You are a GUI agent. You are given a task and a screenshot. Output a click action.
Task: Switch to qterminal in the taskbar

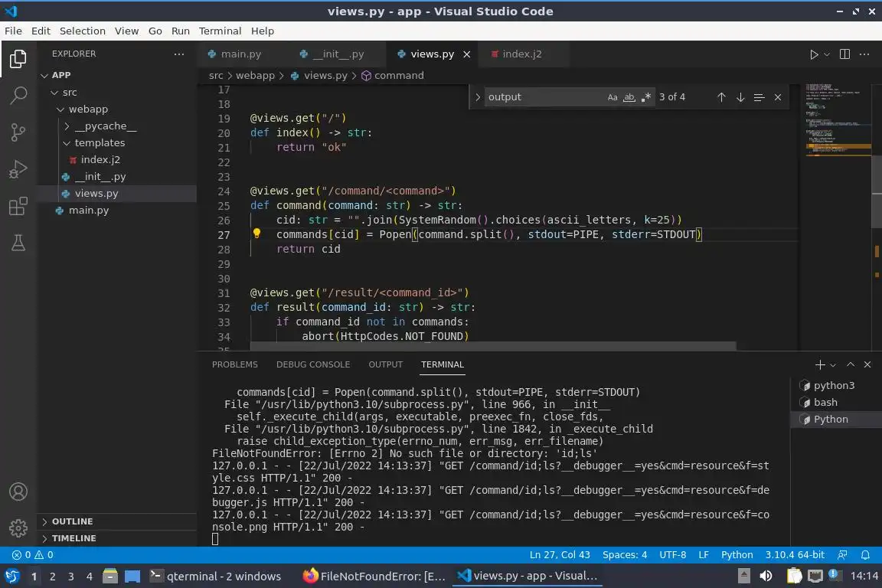point(215,577)
